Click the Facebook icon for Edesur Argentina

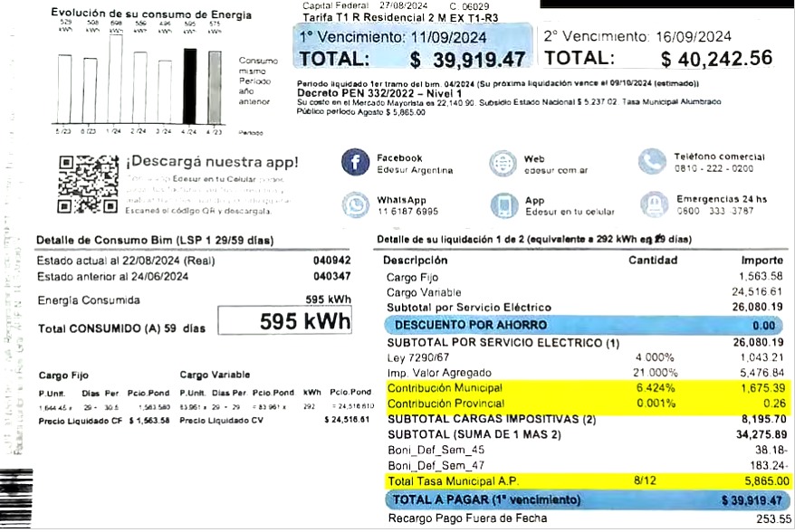(x=355, y=163)
